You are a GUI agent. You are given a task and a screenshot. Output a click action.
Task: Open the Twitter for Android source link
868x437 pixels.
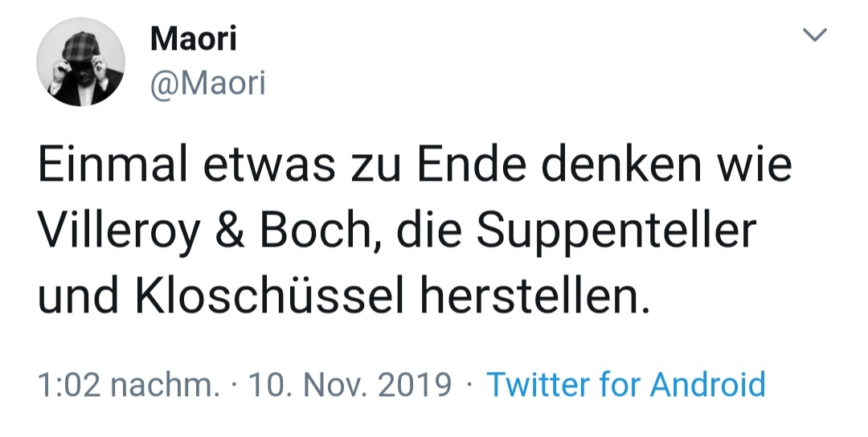point(626,384)
